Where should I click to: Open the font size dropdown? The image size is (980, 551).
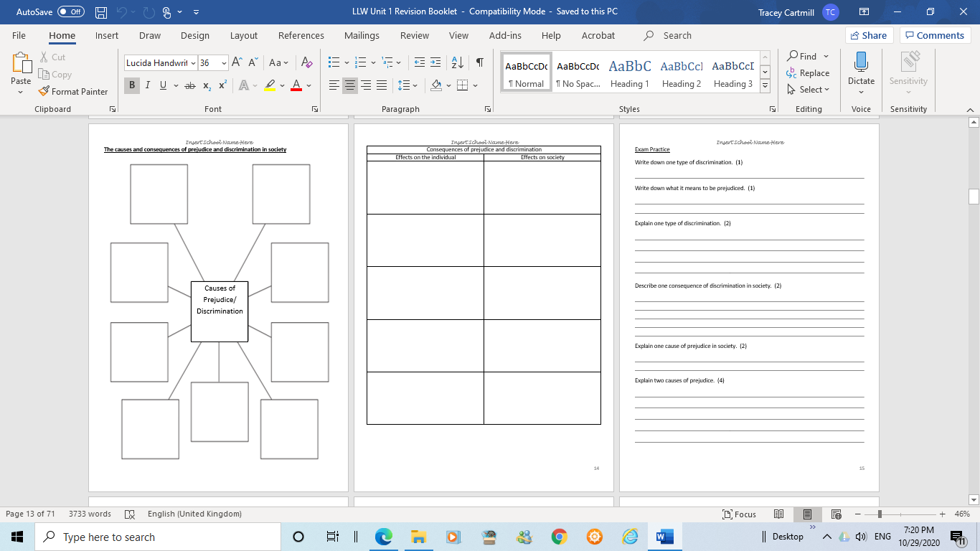point(222,63)
